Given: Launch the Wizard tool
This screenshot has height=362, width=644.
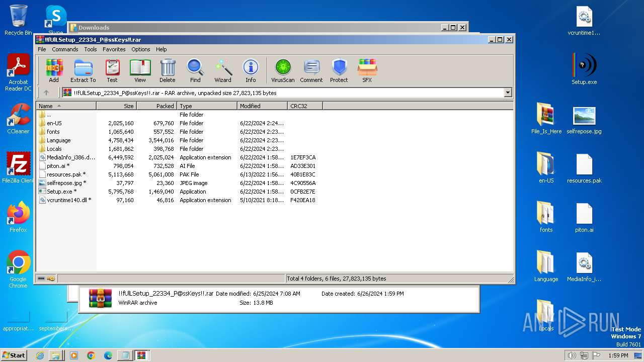Looking at the screenshot, I should coord(223,71).
